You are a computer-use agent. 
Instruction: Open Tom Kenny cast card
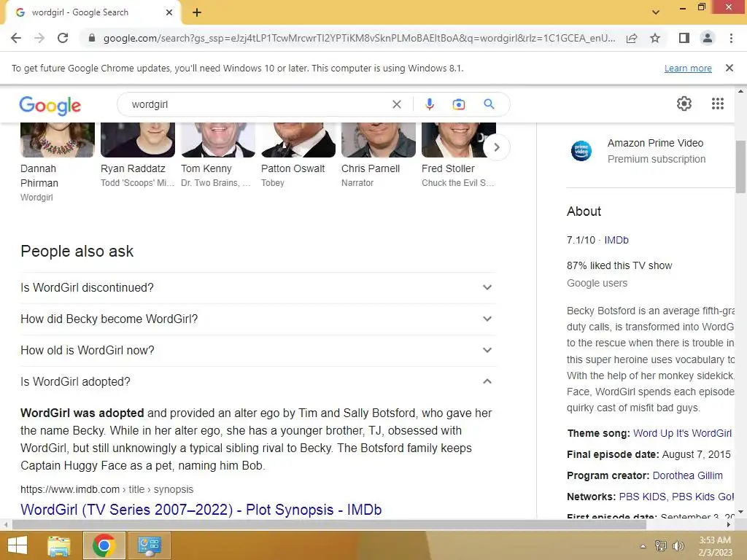coord(217,155)
